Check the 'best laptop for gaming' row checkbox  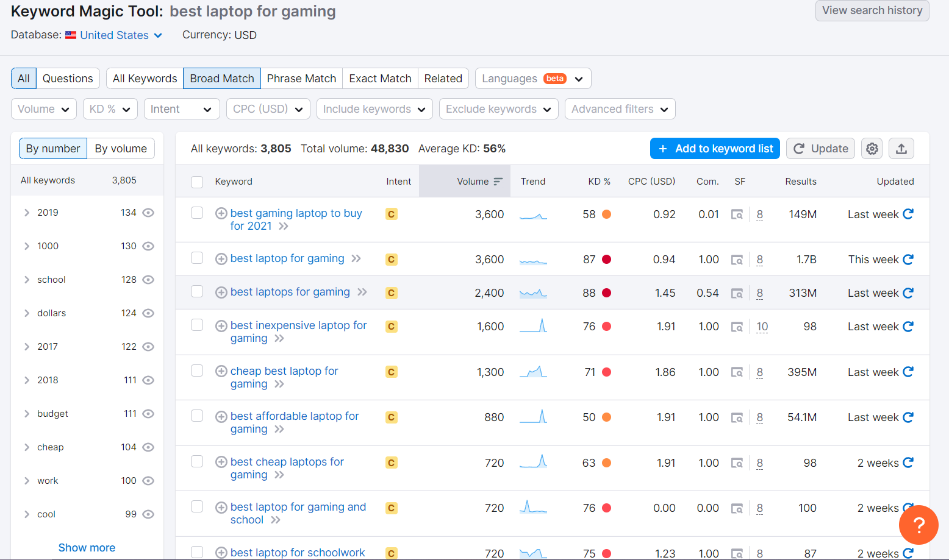[x=197, y=258]
